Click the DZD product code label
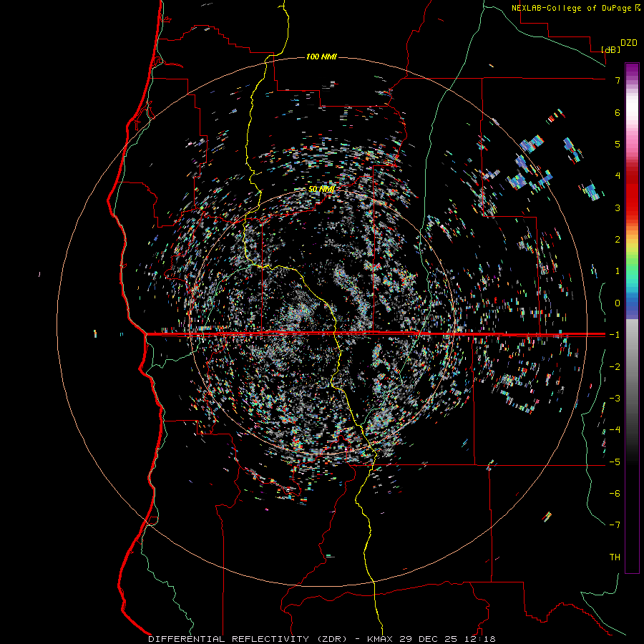The width and height of the screenshot is (644, 644). point(629,43)
